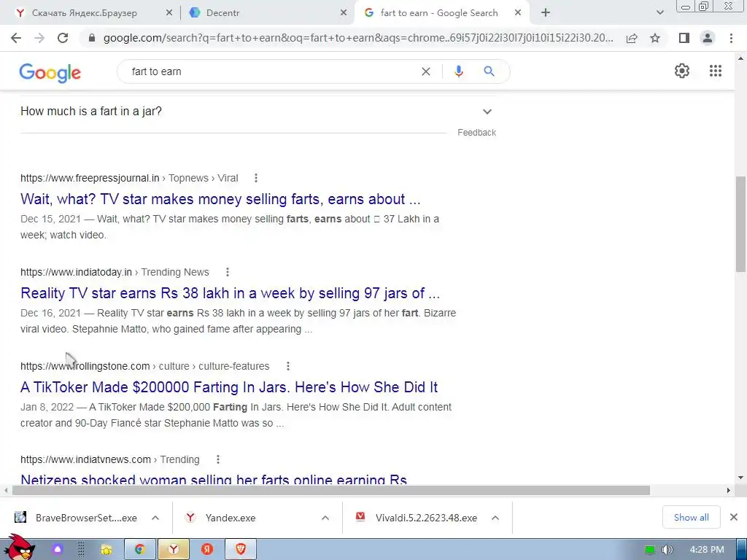
Task: Open Google search settings gear
Action: (x=682, y=71)
